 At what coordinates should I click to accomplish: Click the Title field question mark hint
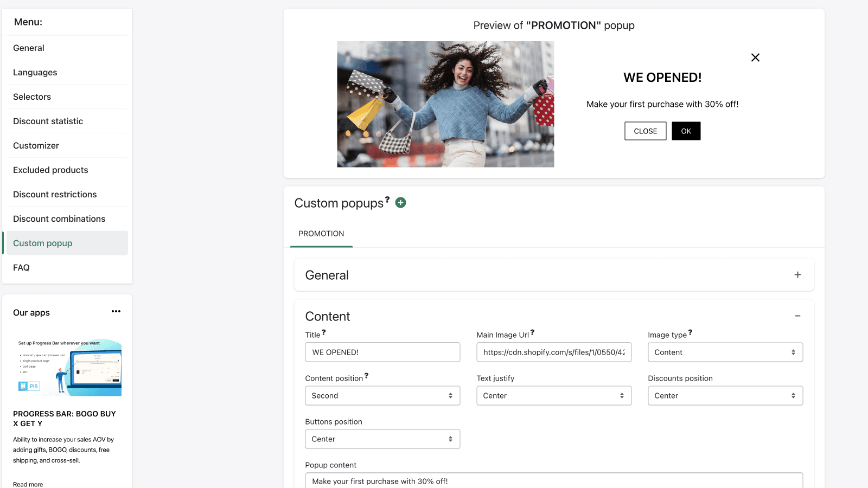pyautogui.click(x=324, y=332)
